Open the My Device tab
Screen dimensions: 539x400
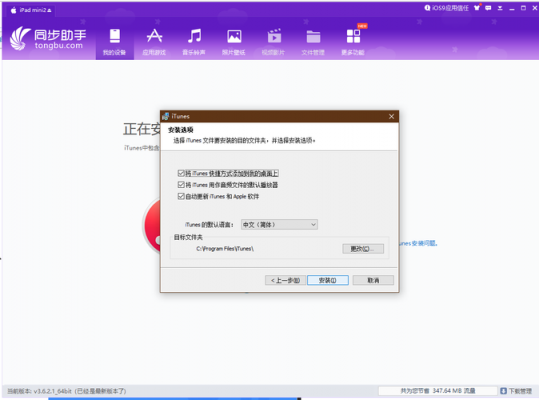click(114, 42)
